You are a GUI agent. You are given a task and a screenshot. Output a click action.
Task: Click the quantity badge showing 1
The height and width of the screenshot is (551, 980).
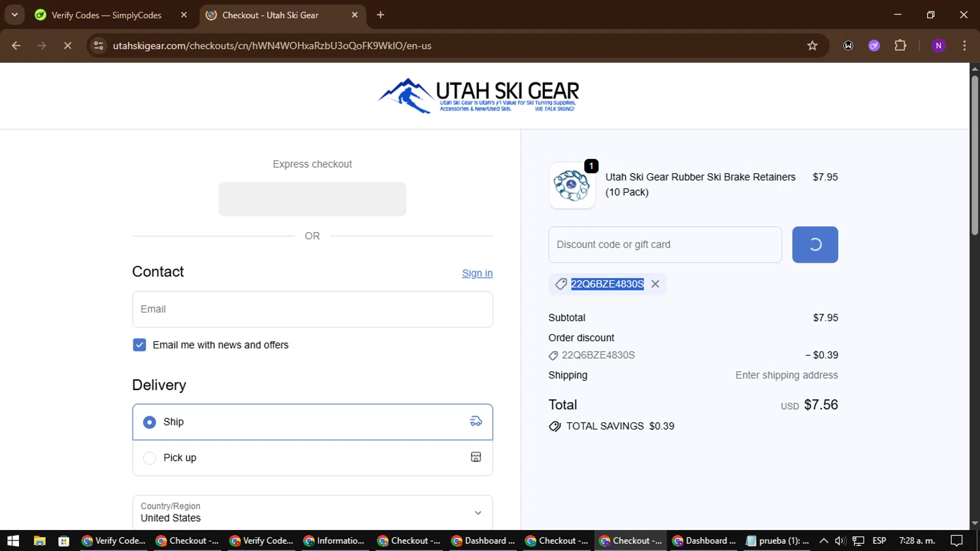591,166
